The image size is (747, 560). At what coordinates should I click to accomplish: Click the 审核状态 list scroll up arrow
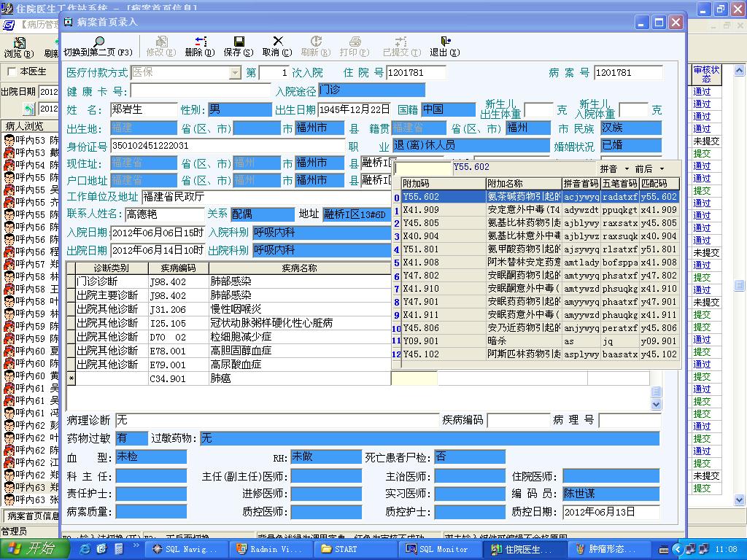pyautogui.click(x=740, y=71)
